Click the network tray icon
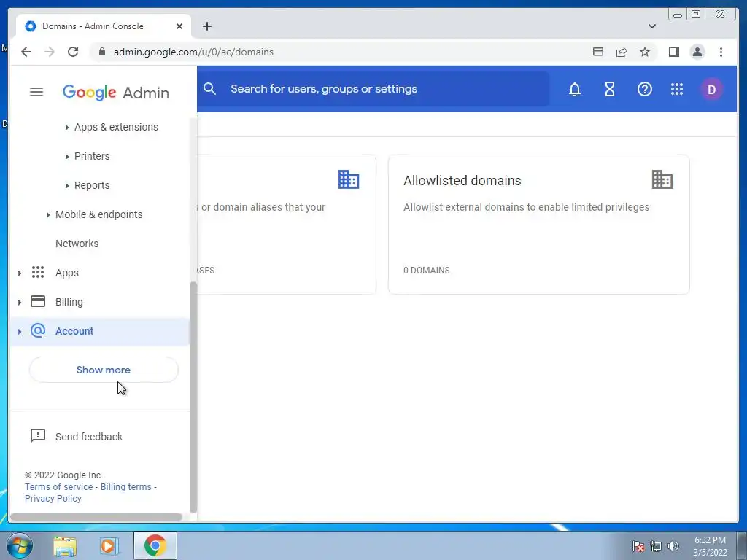The image size is (747, 560). click(x=656, y=546)
